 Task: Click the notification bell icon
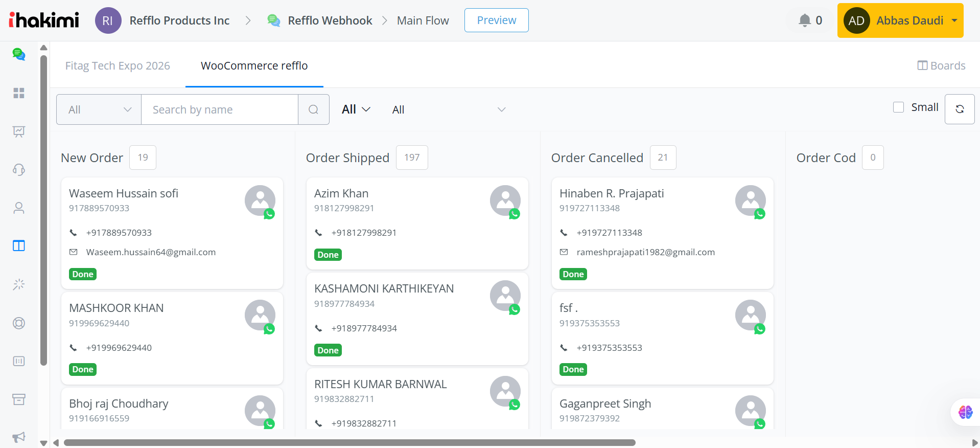click(x=805, y=20)
